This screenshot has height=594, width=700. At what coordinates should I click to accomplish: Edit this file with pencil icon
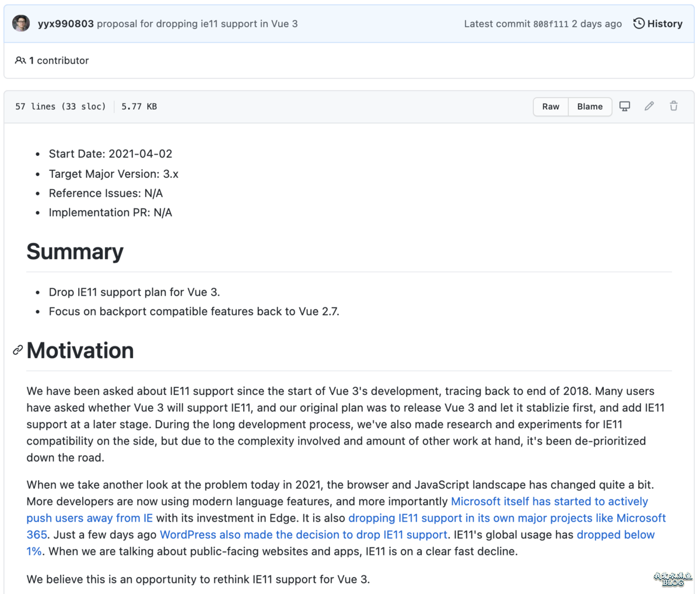649,106
